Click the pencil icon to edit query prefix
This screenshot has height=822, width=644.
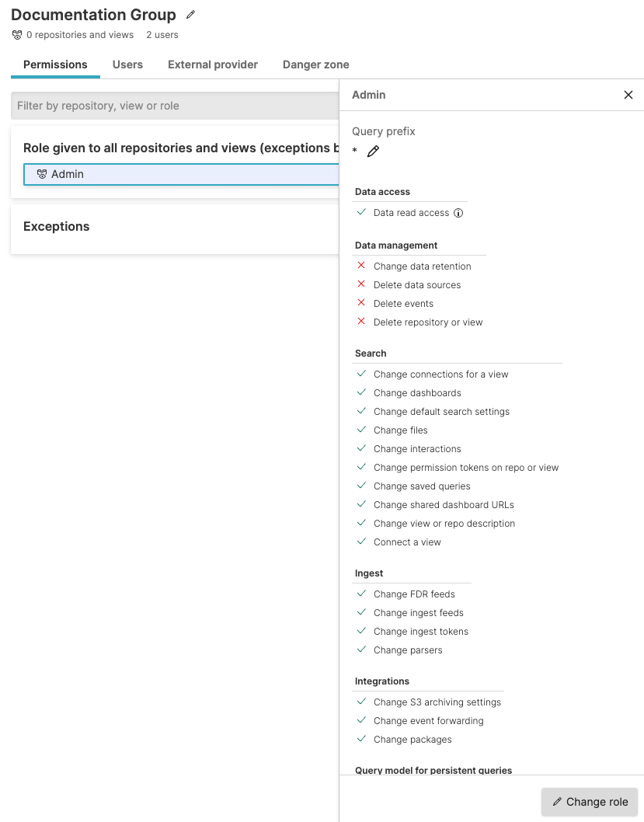pos(374,152)
